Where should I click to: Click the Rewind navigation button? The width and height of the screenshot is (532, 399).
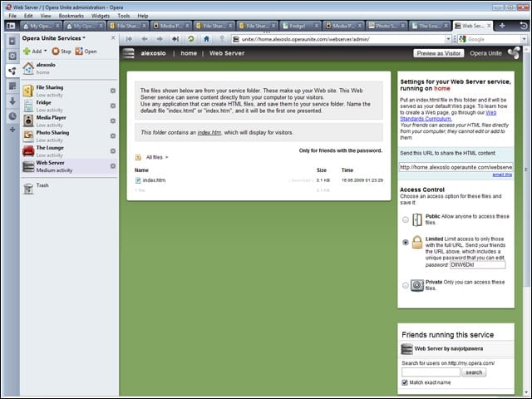click(x=129, y=39)
